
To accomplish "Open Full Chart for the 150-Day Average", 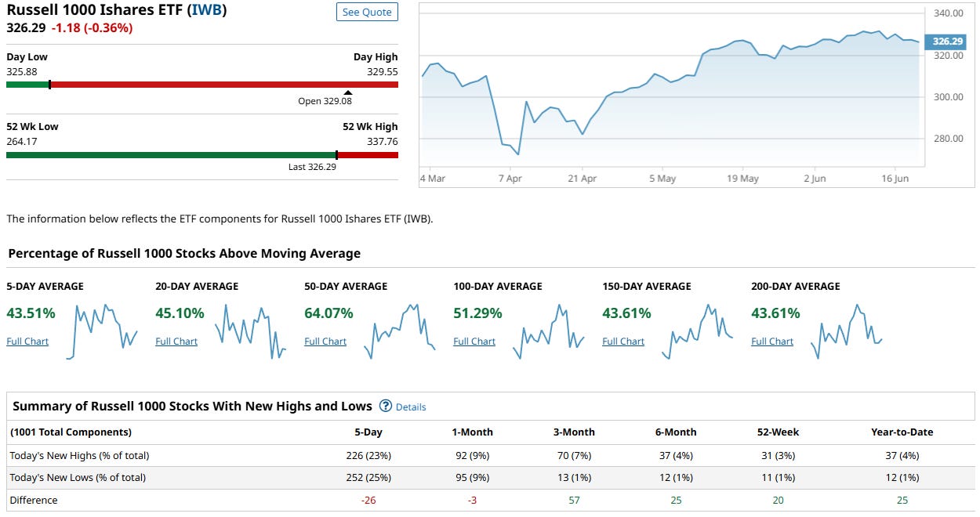I will click(623, 342).
